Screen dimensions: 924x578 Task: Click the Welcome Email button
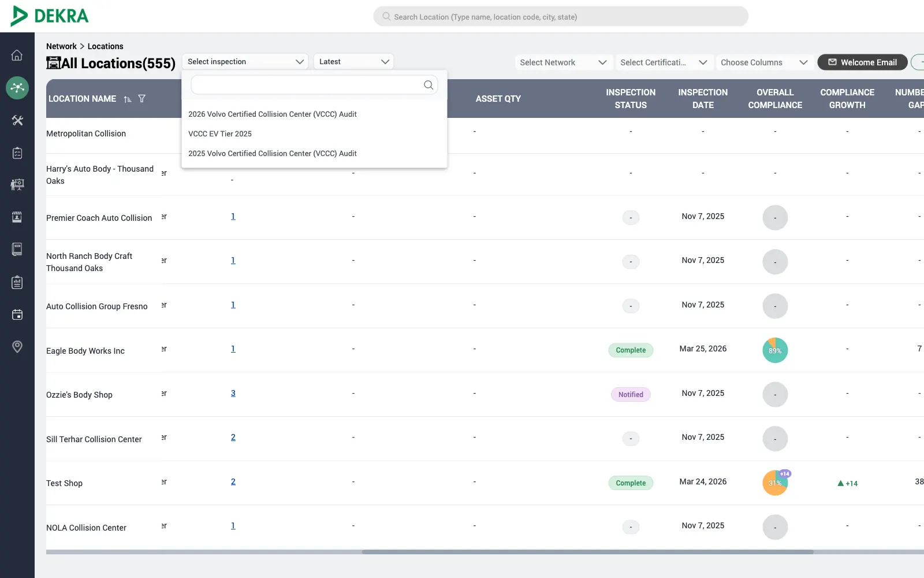[862, 62]
